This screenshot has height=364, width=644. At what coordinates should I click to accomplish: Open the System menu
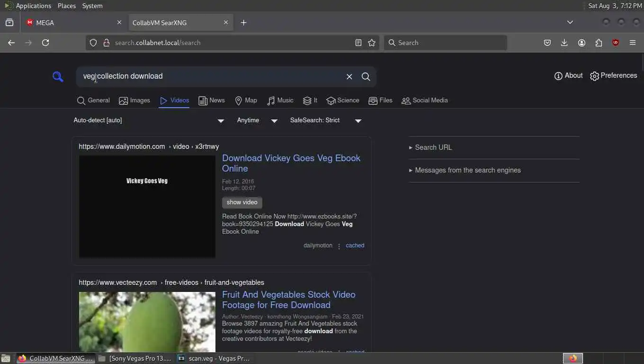(x=92, y=6)
